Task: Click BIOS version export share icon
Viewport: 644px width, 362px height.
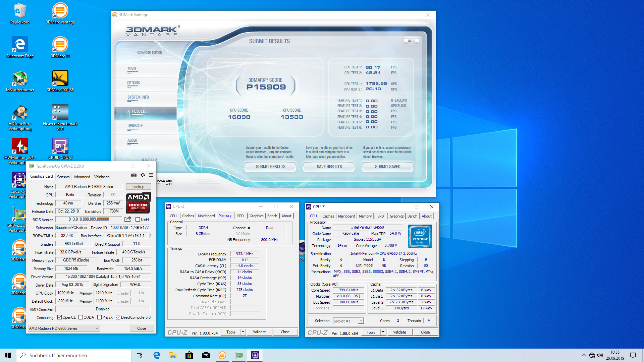Action: [x=128, y=219]
